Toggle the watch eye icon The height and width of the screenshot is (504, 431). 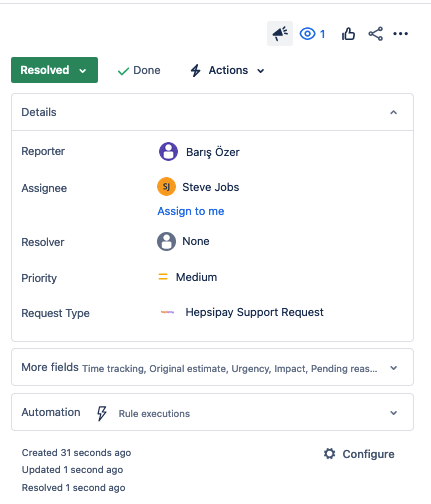pos(307,34)
